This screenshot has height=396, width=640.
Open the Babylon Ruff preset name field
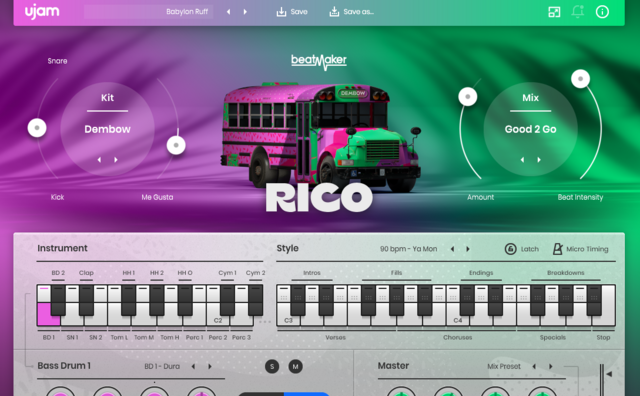click(x=149, y=12)
